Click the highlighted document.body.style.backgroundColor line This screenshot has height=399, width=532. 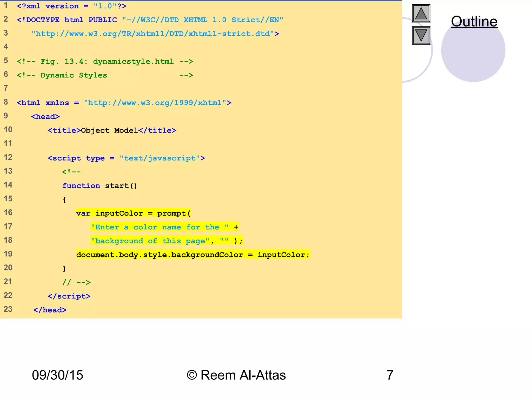tap(193, 255)
